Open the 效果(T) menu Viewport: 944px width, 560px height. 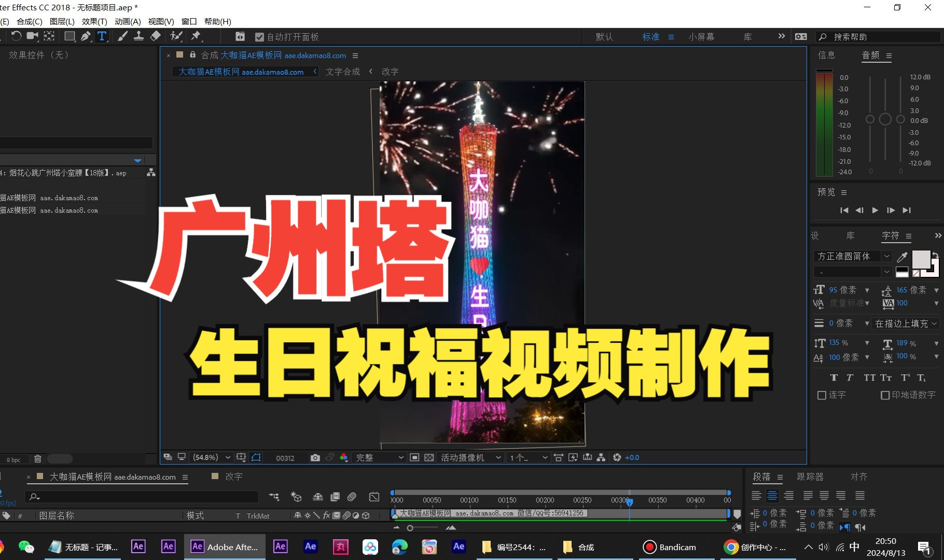coord(94,21)
